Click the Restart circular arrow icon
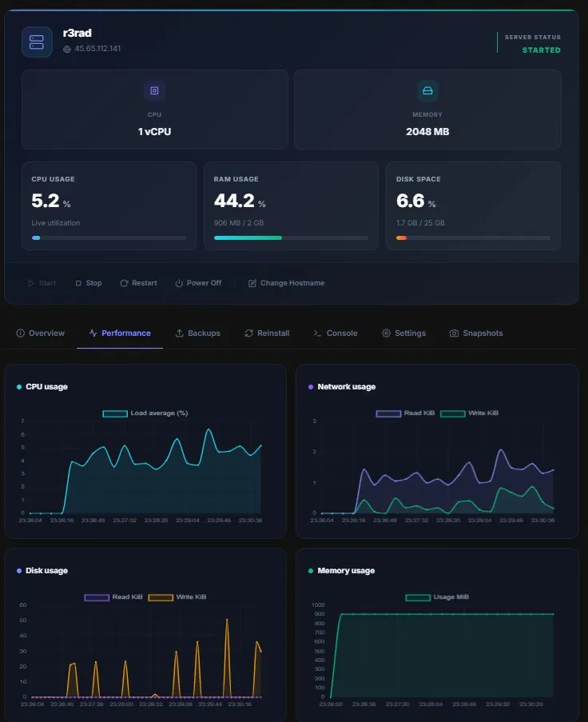Viewport: 588px width, 722px height. click(124, 283)
